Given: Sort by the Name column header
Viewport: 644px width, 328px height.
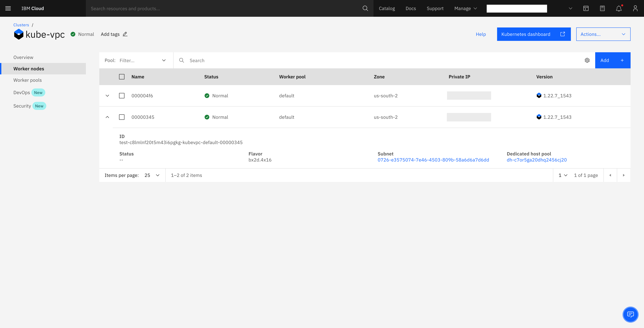Looking at the screenshot, I should click(138, 77).
